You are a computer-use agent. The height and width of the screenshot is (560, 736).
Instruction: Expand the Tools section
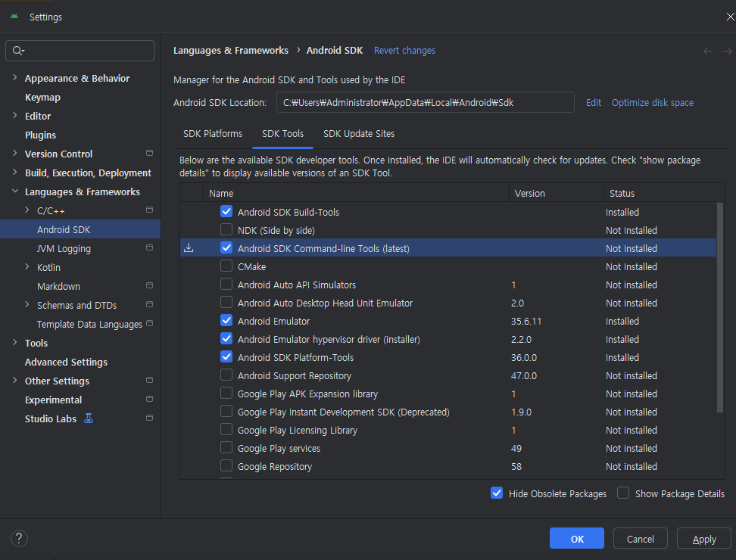(x=14, y=342)
